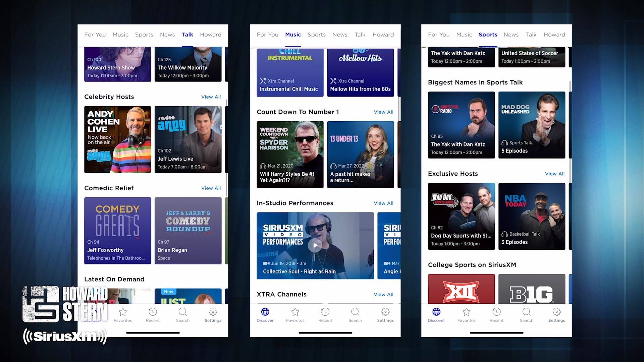Select the For You tab on the Talk screen

tap(95, 35)
